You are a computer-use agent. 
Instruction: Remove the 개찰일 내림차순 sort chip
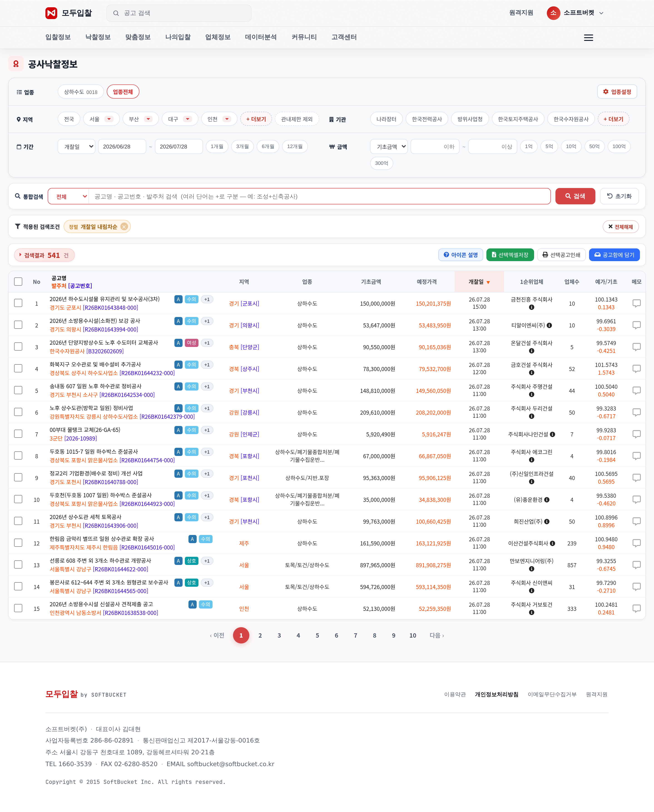pos(124,227)
